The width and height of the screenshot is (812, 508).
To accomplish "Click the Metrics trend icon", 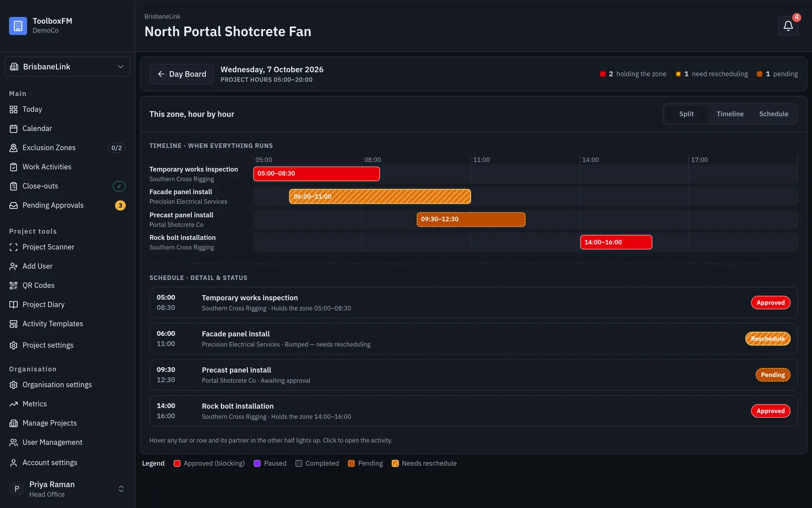I will pos(14,404).
